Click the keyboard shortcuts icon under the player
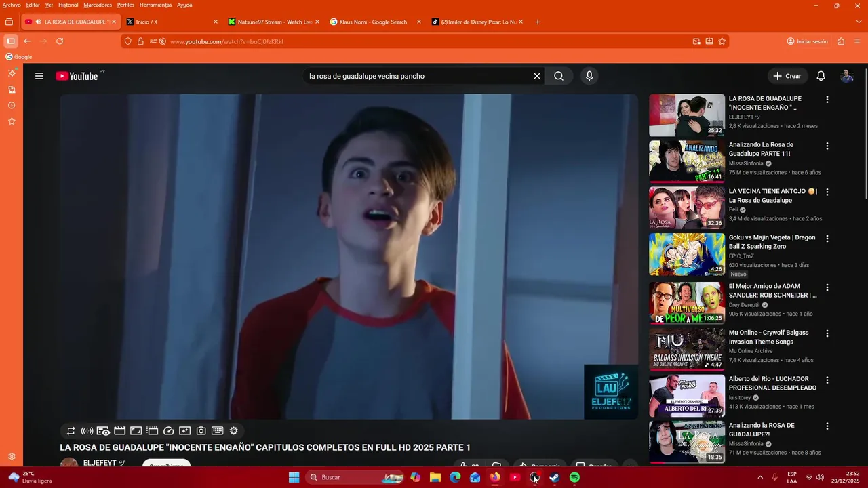Image resolution: width=868 pixels, height=488 pixels. point(217,430)
